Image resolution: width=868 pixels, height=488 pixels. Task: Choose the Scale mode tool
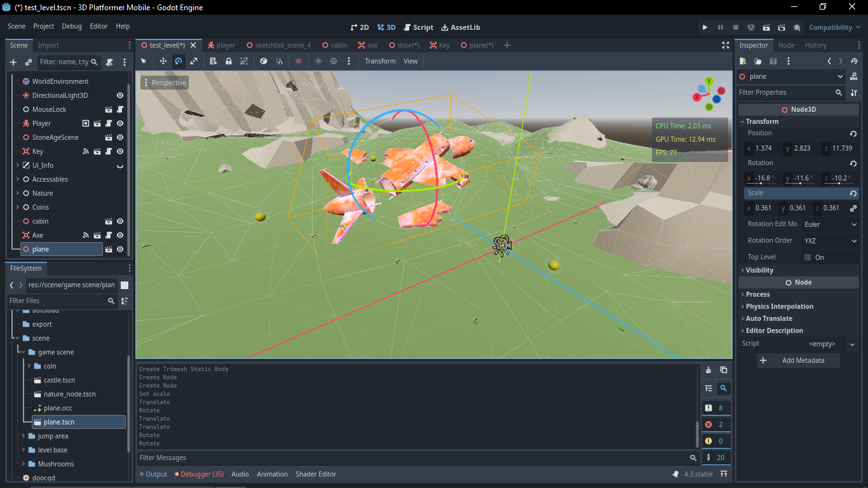[194, 61]
